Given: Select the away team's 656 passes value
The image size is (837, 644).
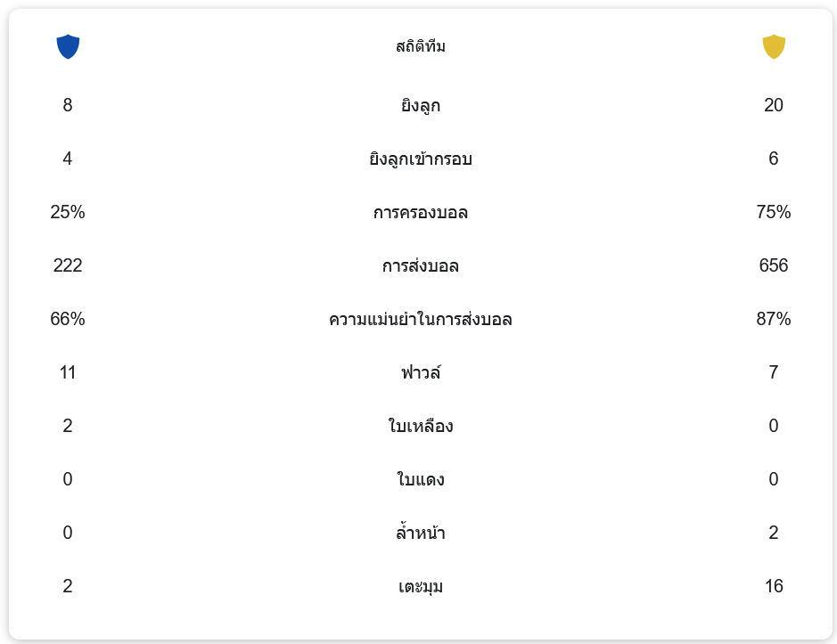Looking at the screenshot, I should pyautogui.click(x=774, y=265).
